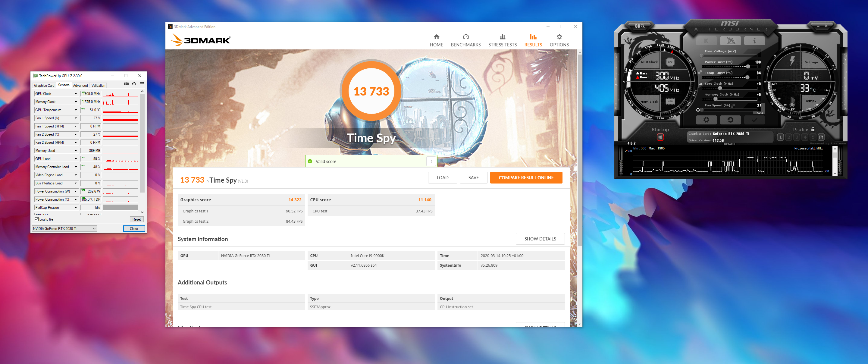Take a GPU-Z screenshot with the camera icon

point(126,84)
